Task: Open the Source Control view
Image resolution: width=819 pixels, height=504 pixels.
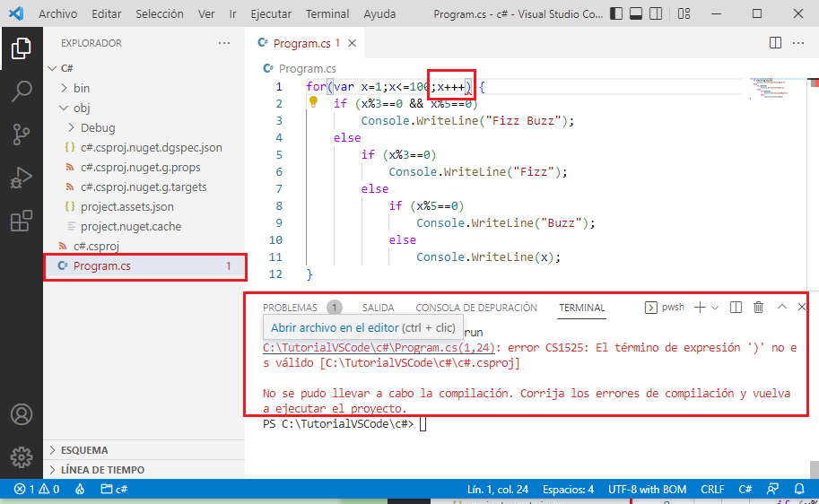Action: click(21, 135)
